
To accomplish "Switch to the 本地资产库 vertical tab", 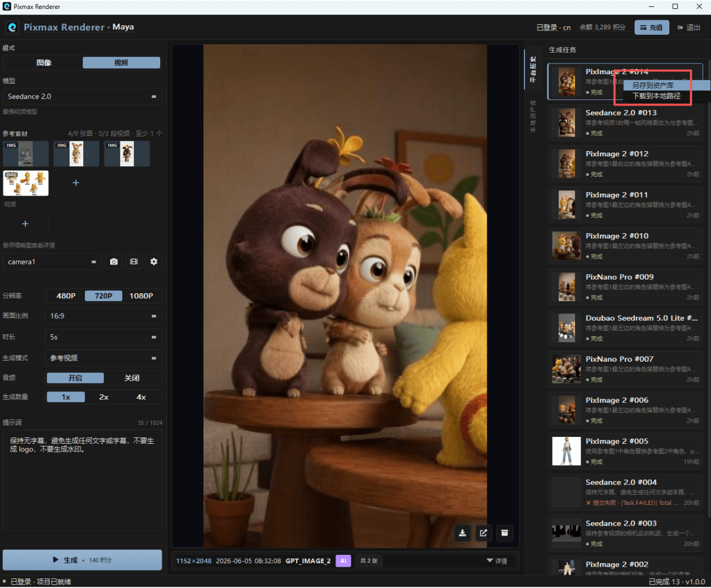I will pyautogui.click(x=533, y=116).
